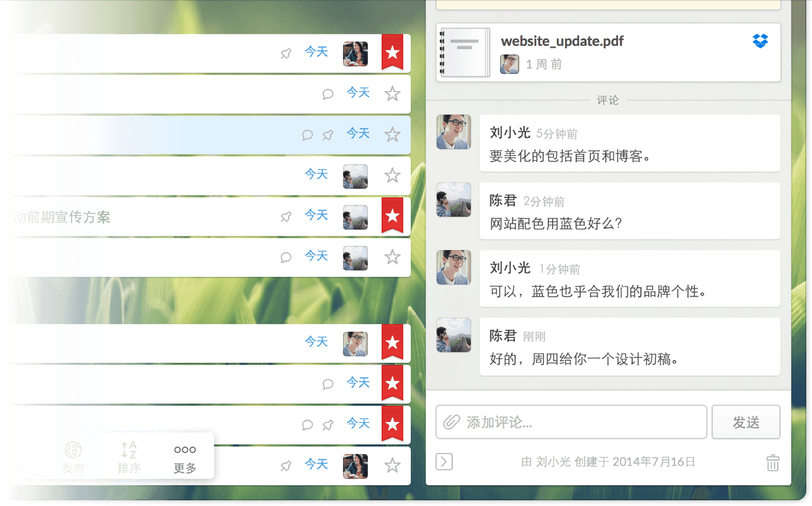812x506 pixels.
Task: Click pin icon on starred task with woman avatar
Action: 286,53
